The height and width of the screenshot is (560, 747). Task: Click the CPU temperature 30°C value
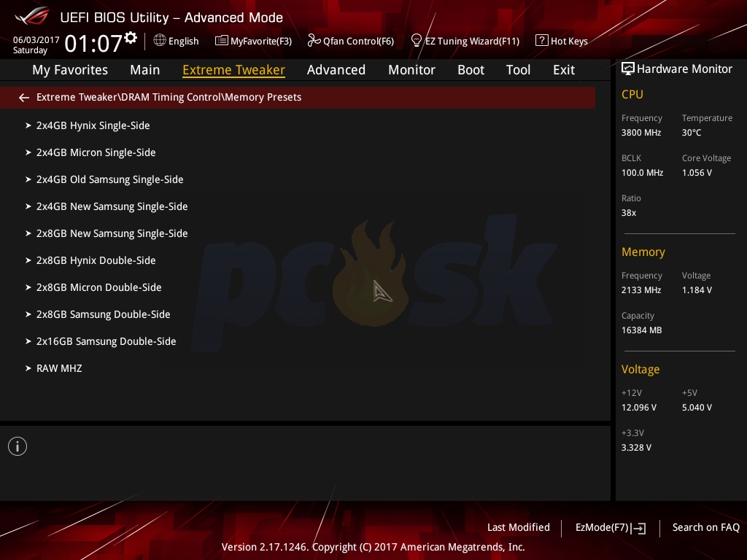click(692, 133)
